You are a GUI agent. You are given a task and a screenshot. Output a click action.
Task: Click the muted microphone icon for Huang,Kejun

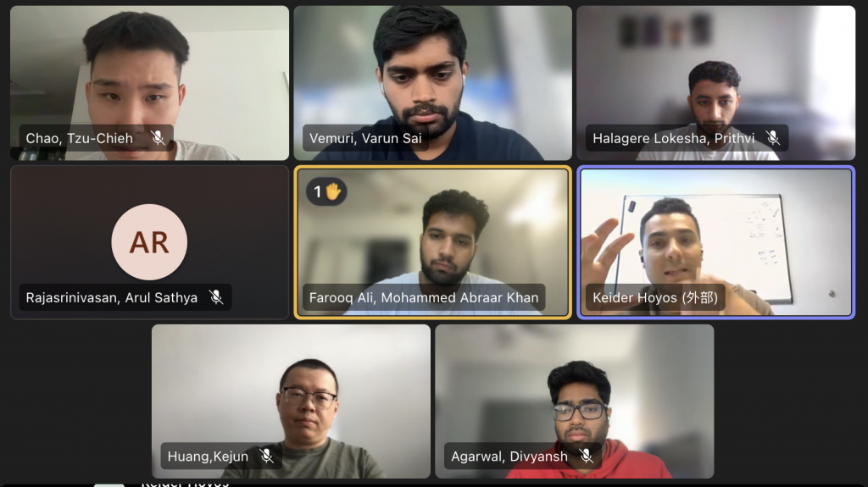(x=266, y=456)
